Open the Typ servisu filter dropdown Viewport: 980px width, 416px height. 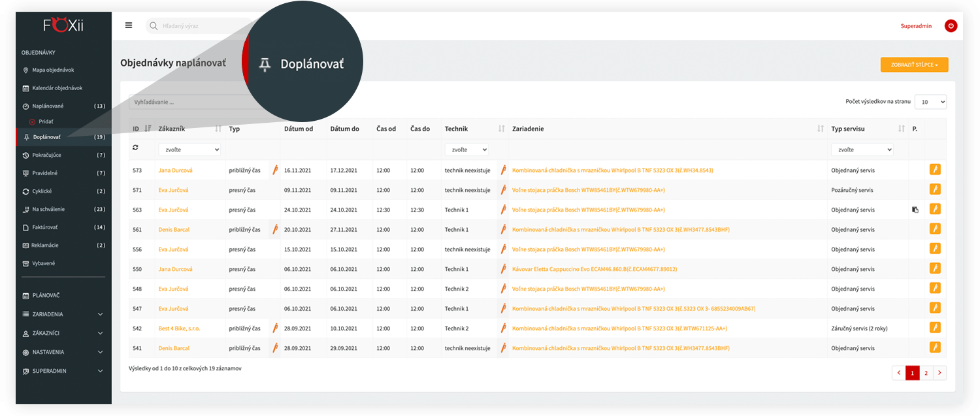(x=862, y=150)
